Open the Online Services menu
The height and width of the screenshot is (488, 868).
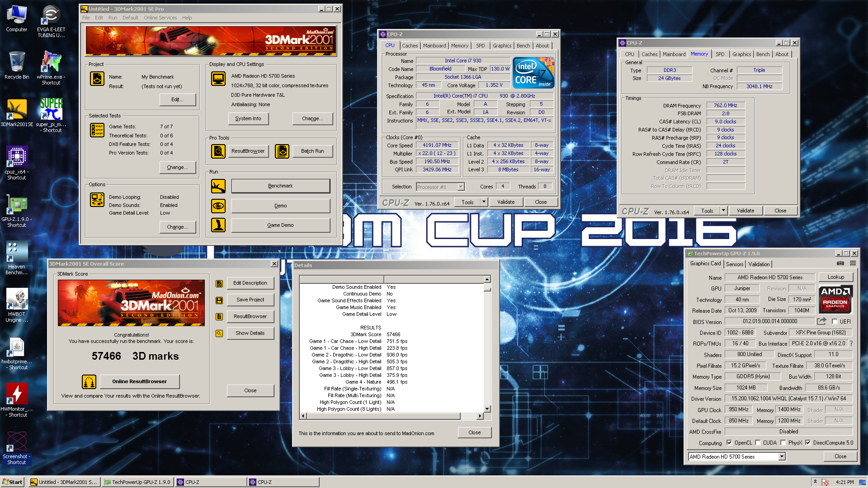[x=160, y=18]
